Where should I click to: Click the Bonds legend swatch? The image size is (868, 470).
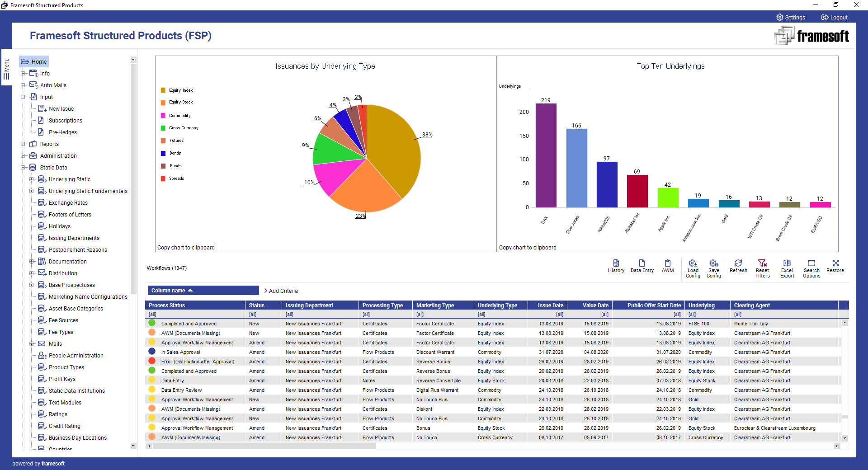pos(163,153)
